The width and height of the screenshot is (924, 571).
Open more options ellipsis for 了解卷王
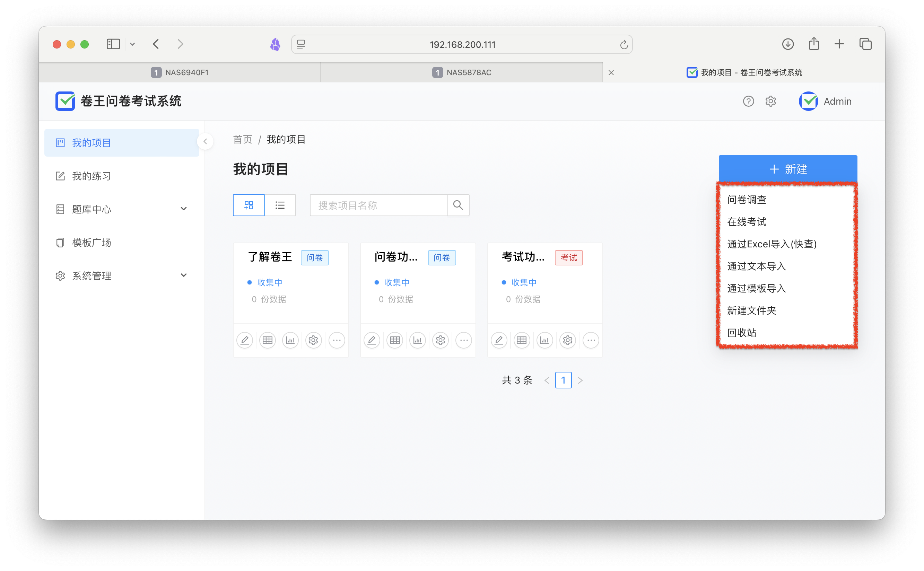(x=337, y=340)
